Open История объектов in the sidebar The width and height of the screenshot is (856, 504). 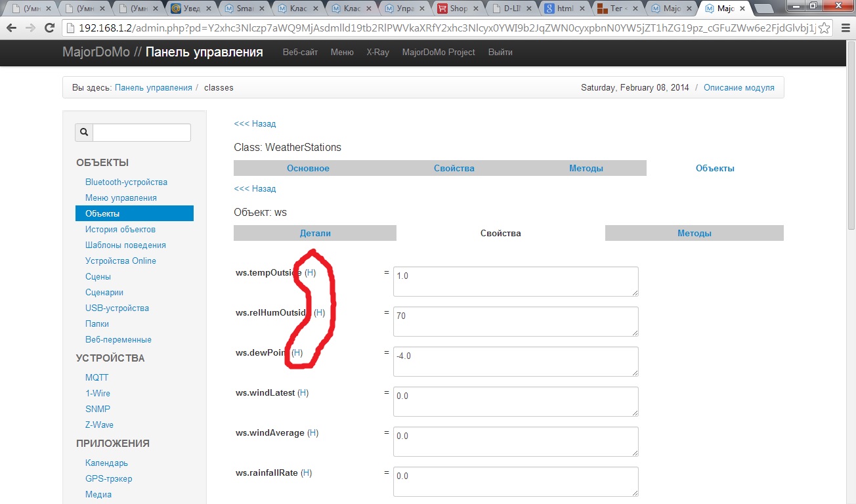coord(120,229)
